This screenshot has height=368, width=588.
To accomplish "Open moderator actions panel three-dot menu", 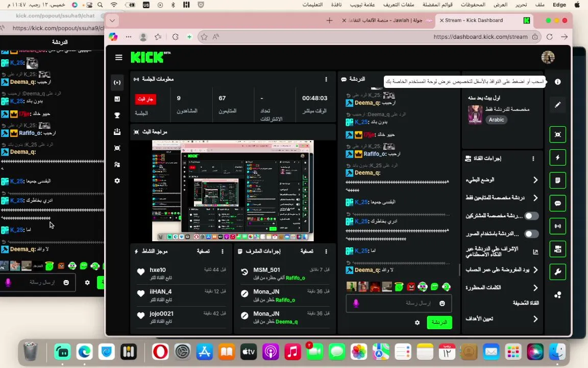I will tap(326, 251).
